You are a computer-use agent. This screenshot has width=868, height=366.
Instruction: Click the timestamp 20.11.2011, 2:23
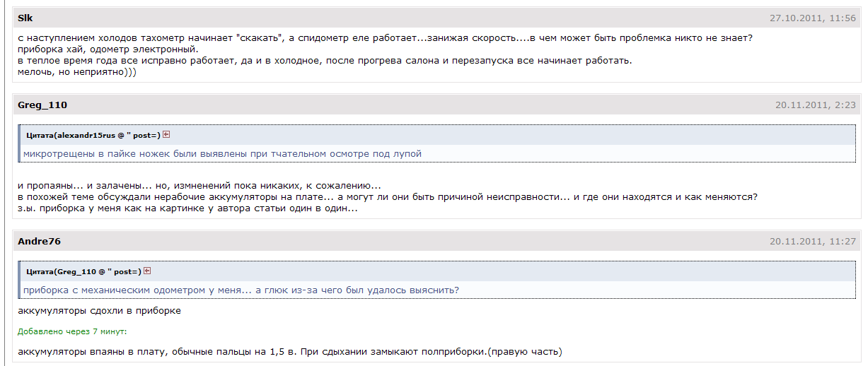coord(816,105)
